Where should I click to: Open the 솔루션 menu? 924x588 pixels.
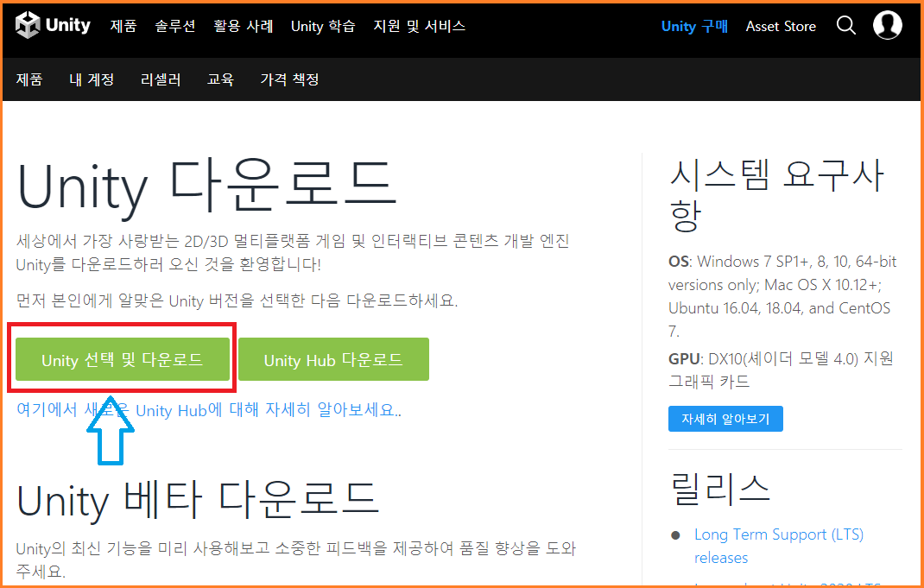(x=175, y=26)
